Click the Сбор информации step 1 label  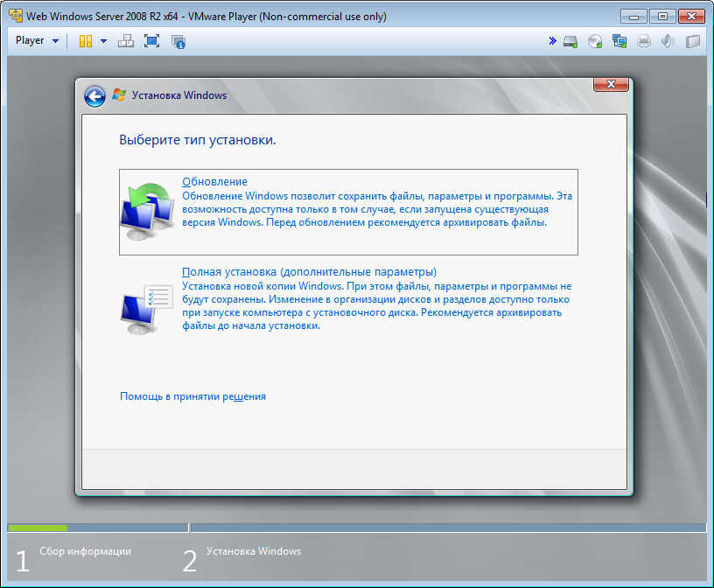pos(85,551)
